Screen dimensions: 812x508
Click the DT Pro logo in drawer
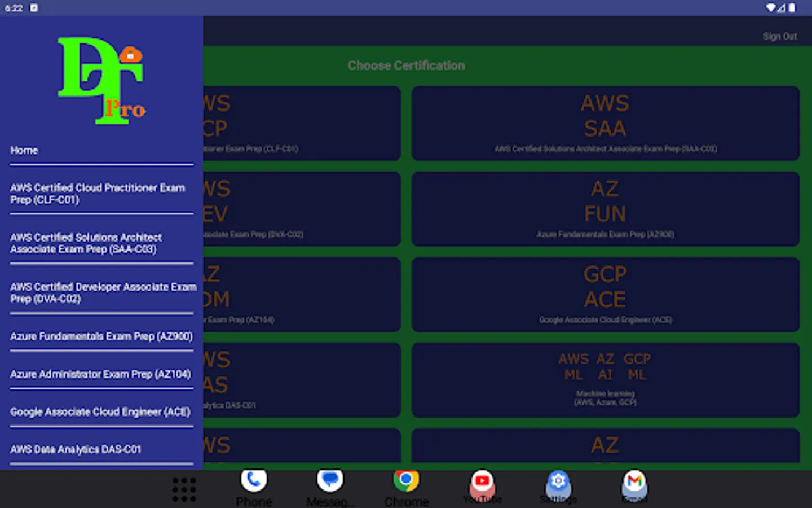(x=101, y=81)
